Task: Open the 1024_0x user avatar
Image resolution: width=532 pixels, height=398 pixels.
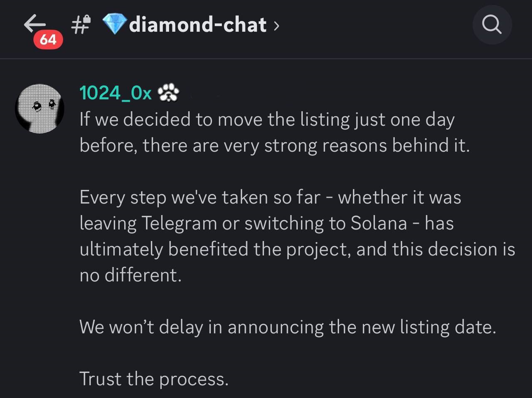Action: 39,108
